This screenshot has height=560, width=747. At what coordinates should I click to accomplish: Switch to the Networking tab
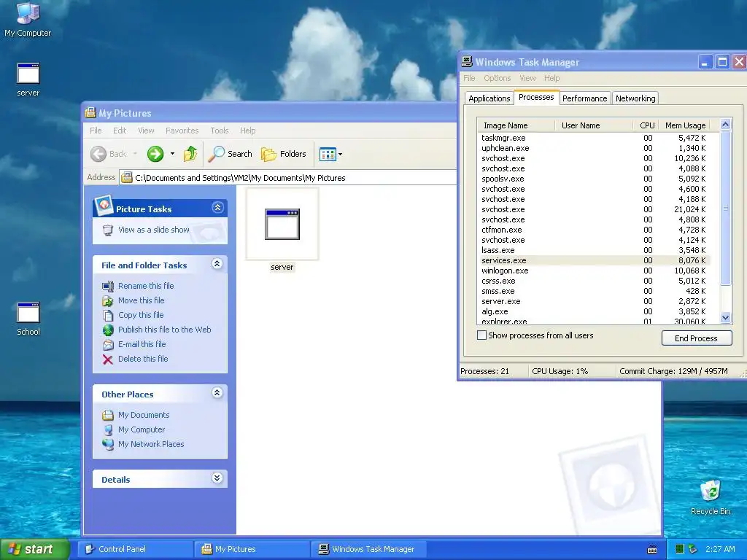[x=635, y=98]
